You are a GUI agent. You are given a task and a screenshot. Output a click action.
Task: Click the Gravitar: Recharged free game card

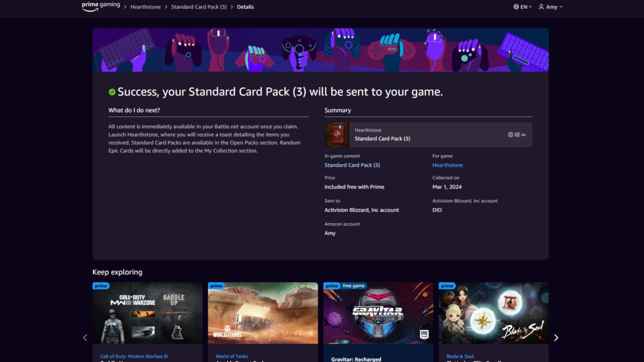(x=378, y=313)
